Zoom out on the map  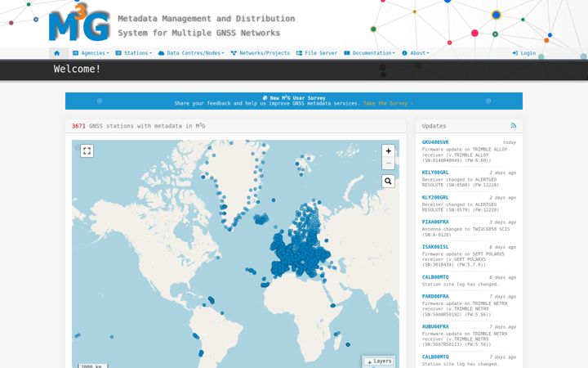[388, 164]
